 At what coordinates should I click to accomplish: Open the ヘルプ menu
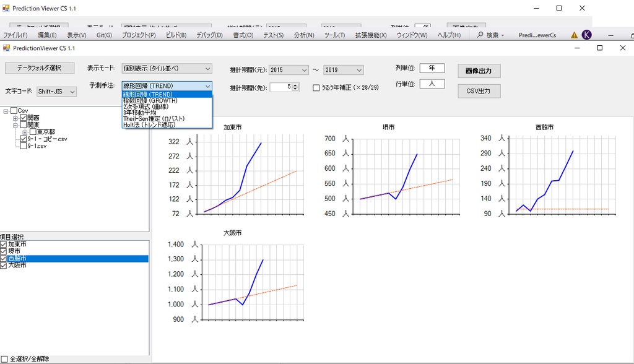(449, 35)
